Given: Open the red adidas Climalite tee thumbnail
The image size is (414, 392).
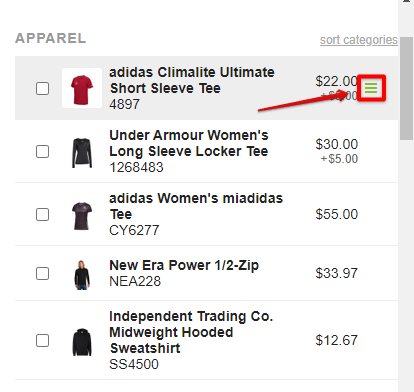Looking at the screenshot, I should pos(82,88).
